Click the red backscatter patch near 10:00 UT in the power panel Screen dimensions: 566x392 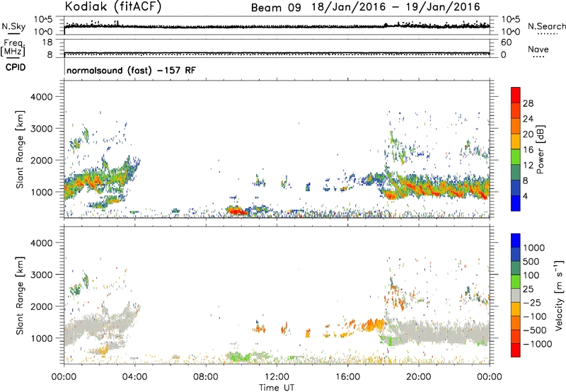pyautogui.click(x=237, y=210)
